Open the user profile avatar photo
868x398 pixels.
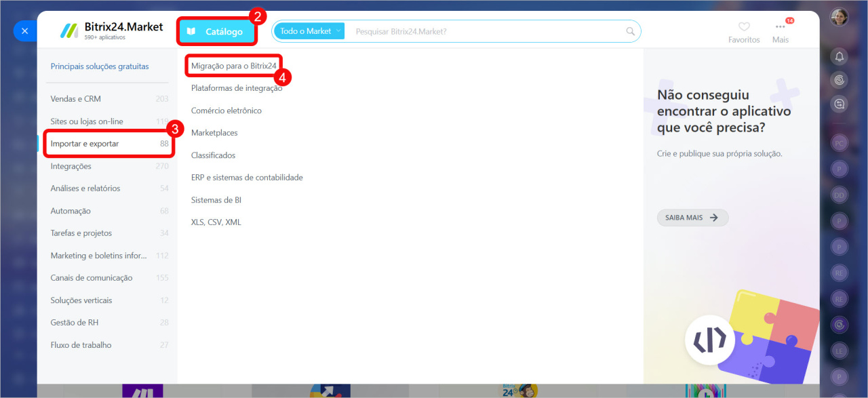point(840,17)
